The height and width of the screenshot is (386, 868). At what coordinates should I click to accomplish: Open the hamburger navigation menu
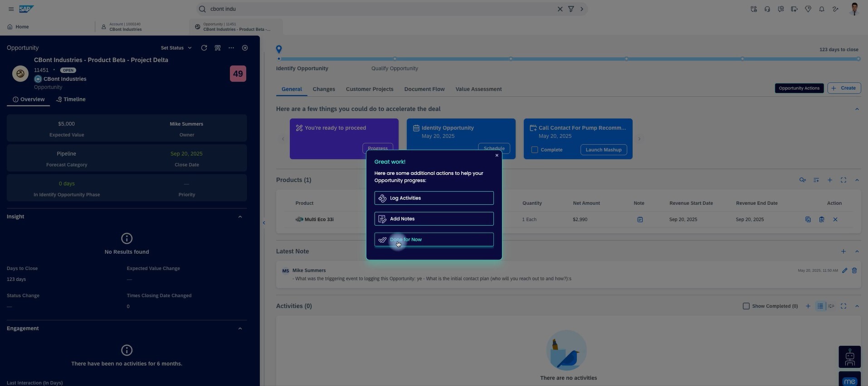click(x=11, y=9)
